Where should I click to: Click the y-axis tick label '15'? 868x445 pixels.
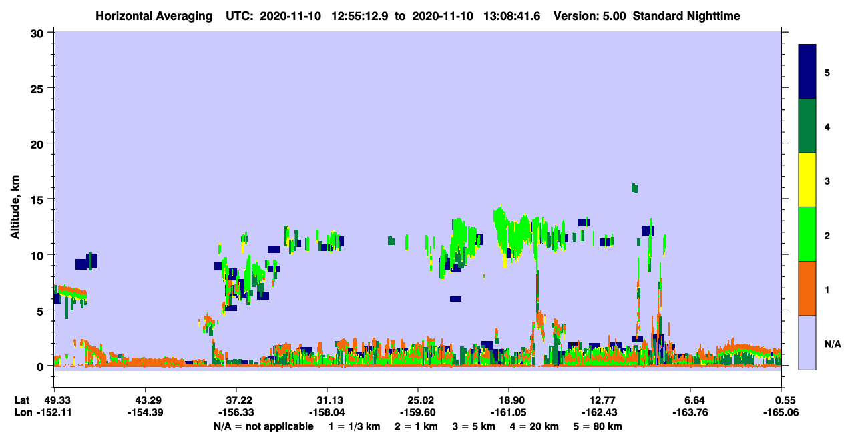point(39,199)
